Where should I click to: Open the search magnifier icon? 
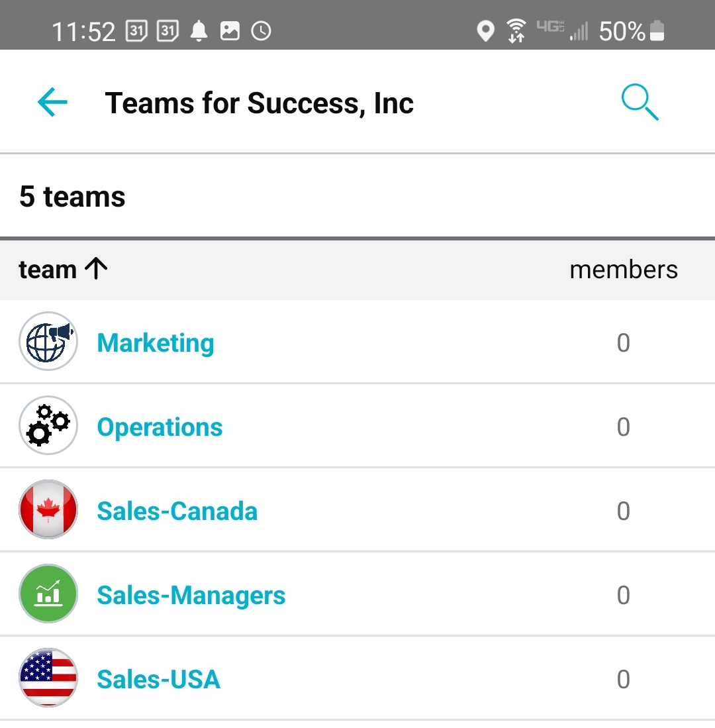[640, 101]
